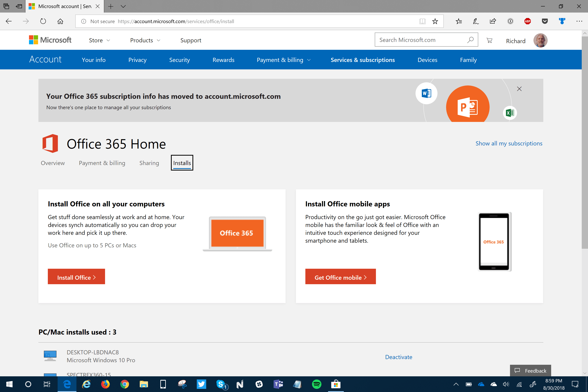
Task: Switch to the Overview tab
Action: click(53, 163)
